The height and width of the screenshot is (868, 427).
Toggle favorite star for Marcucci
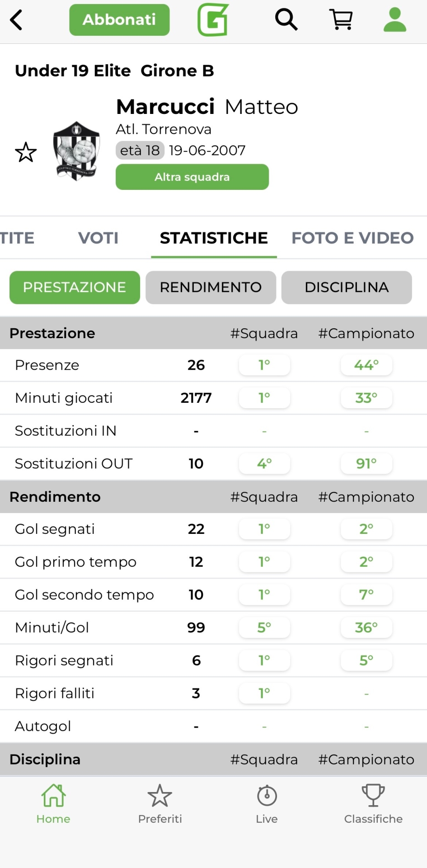click(x=26, y=152)
